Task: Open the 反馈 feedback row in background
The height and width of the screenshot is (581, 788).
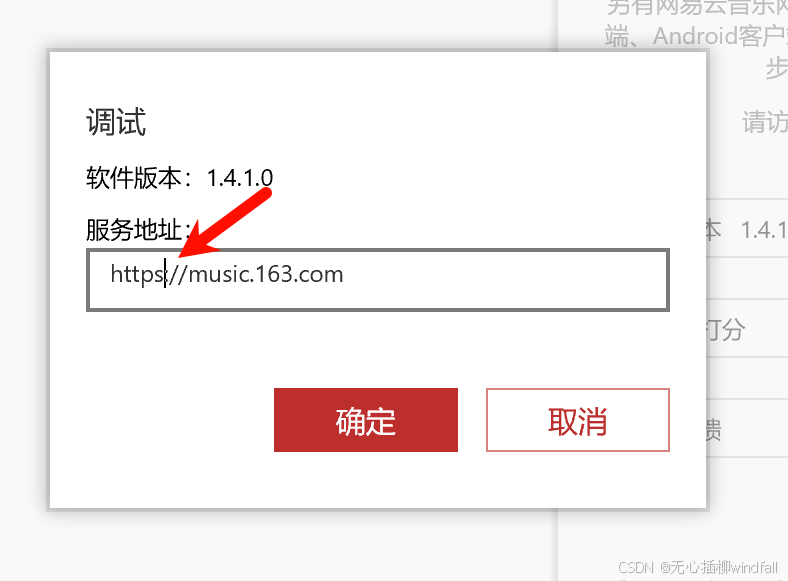Action: (x=747, y=429)
